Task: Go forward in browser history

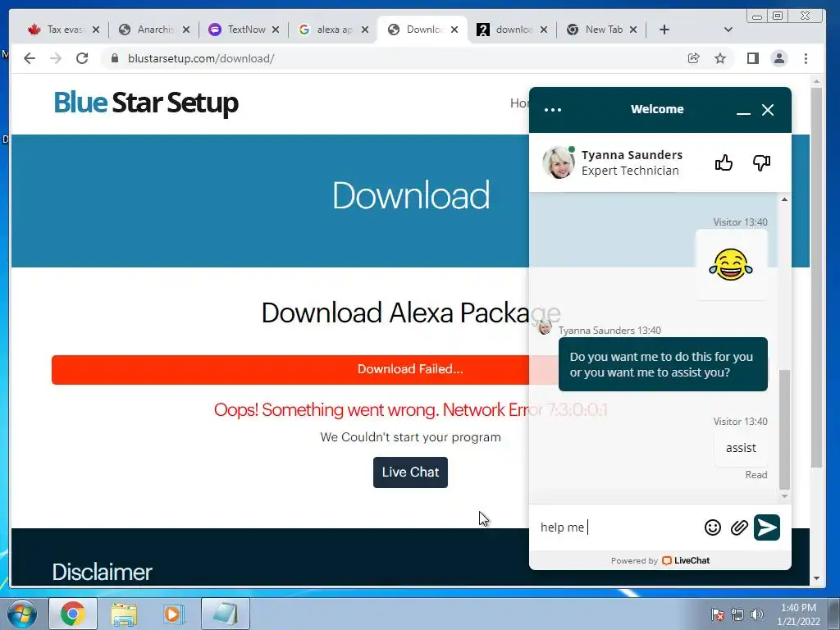Action: (56, 58)
